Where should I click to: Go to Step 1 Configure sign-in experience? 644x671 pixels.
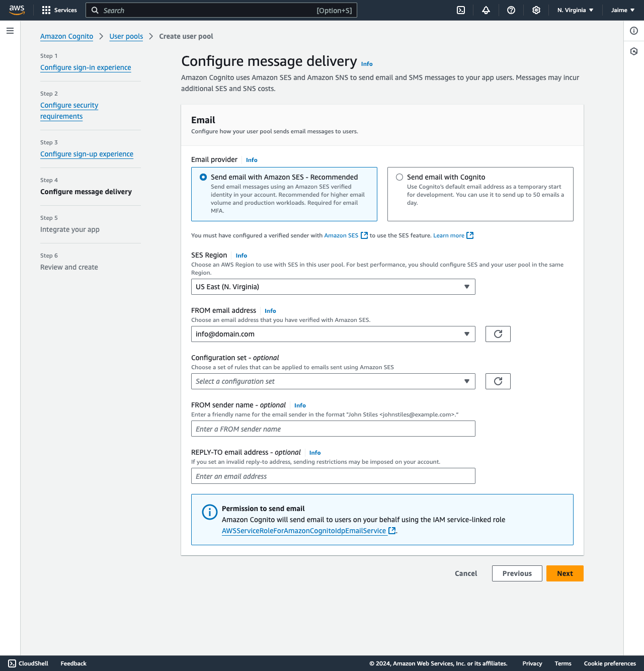[86, 67]
